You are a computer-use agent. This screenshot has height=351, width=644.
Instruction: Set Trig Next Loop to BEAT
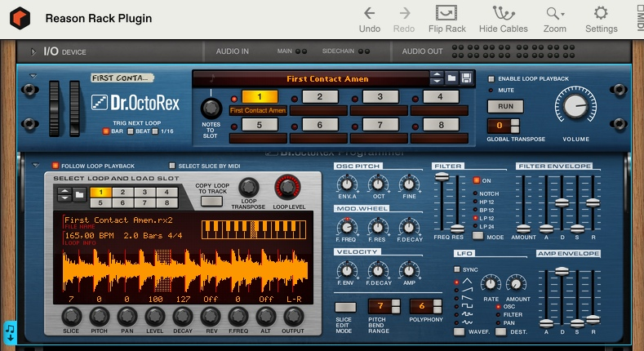pyautogui.click(x=131, y=131)
